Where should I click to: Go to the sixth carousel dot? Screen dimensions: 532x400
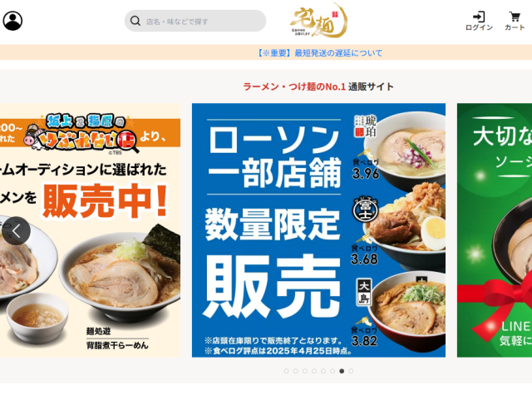[x=332, y=371]
